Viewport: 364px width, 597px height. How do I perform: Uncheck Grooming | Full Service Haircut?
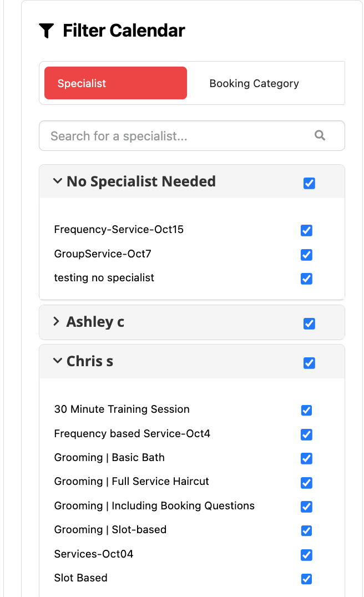(x=306, y=483)
